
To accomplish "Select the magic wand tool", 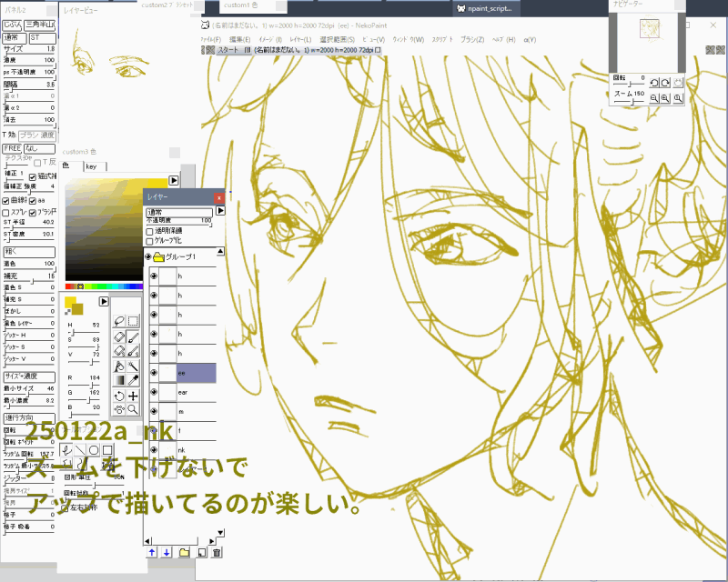I will click(x=133, y=366).
